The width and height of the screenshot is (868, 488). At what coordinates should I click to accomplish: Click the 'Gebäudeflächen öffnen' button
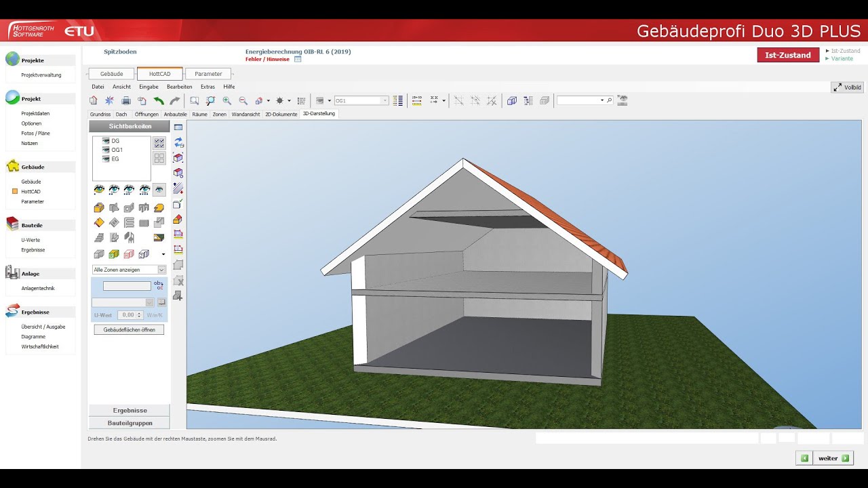(x=129, y=329)
